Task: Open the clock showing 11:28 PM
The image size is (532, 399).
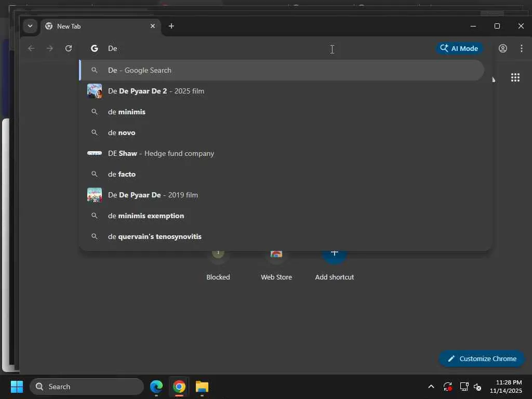Action: tap(506, 387)
